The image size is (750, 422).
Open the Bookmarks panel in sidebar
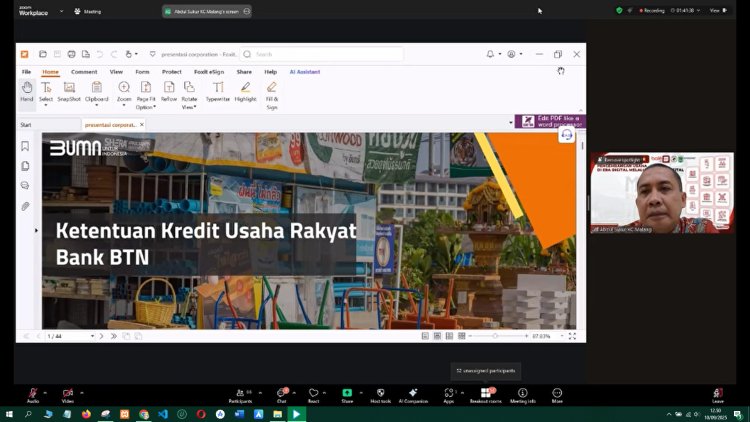(25, 146)
